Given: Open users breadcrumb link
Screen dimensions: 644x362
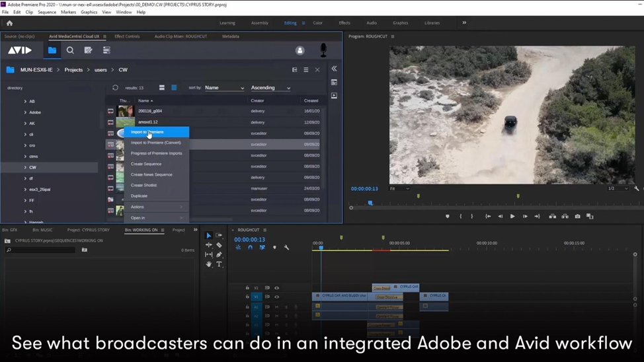Looking at the screenshot, I should tap(101, 70).
